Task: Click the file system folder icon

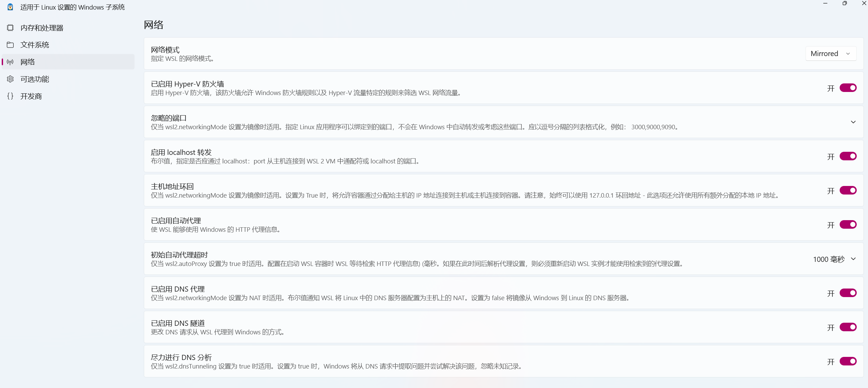Action: pyautogui.click(x=10, y=45)
